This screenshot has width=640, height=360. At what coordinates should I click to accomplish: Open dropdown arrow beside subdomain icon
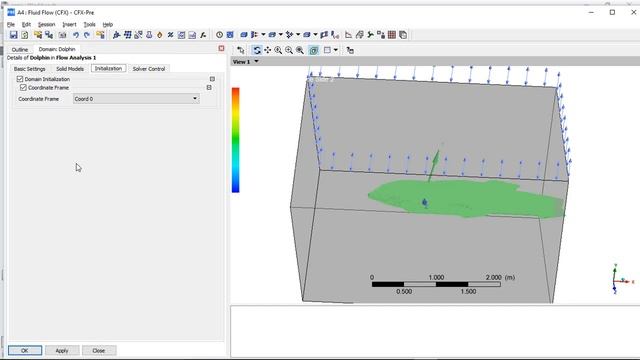coord(280,35)
